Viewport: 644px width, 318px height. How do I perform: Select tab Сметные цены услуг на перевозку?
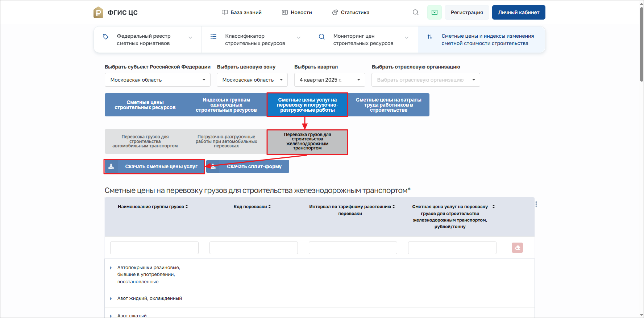click(x=307, y=105)
